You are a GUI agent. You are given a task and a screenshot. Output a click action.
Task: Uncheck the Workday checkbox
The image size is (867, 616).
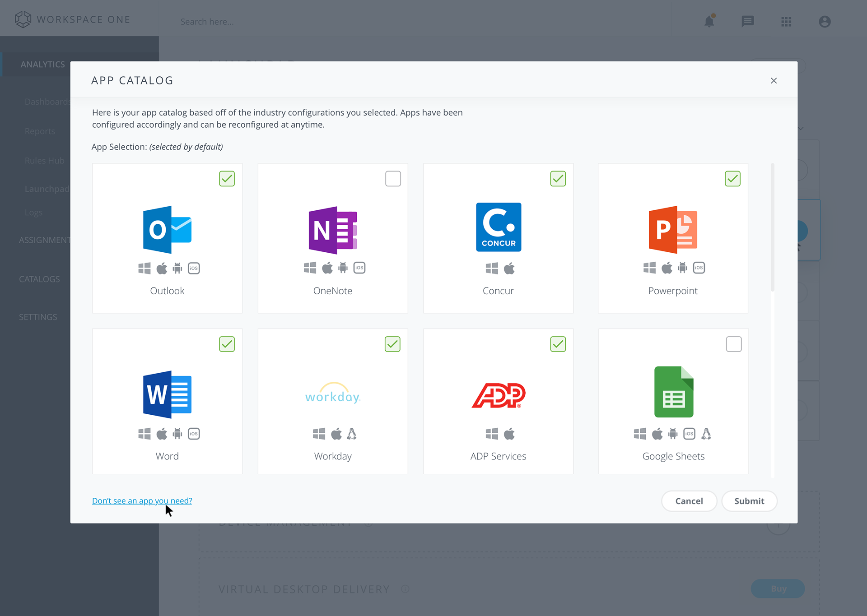pos(392,344)
